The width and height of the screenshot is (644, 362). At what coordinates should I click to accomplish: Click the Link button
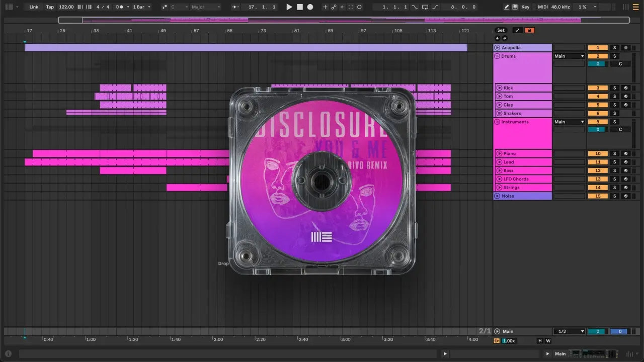click(x=34, y=7)
